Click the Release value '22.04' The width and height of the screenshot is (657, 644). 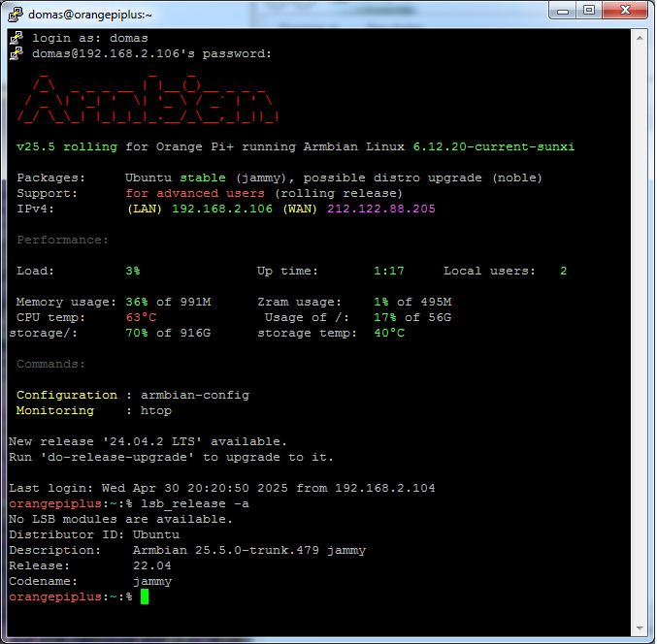coord(152,565)
